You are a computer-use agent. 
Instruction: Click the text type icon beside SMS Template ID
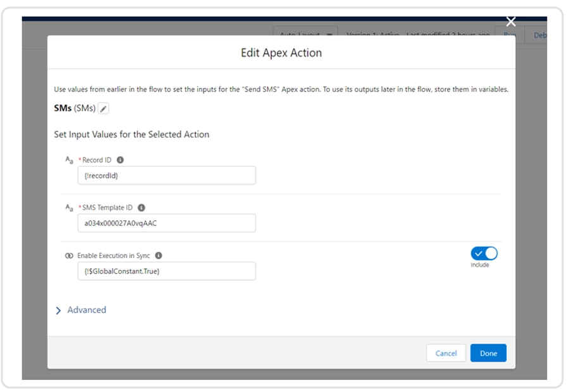point(70,207)
